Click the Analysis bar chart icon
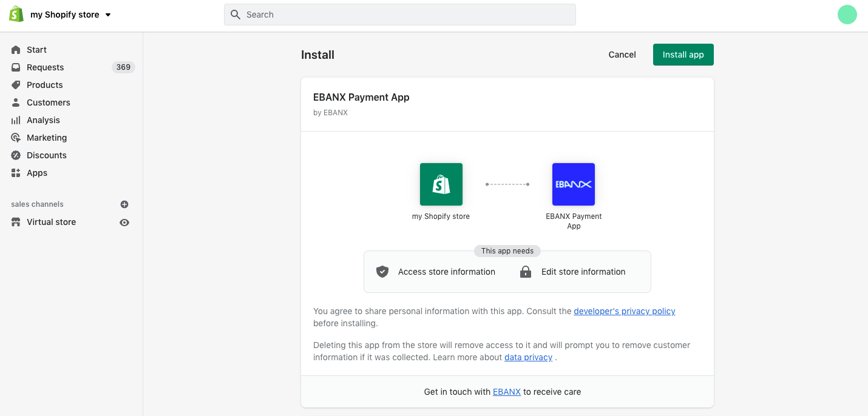This screenshot has width=868, height=416. (16, 120)
